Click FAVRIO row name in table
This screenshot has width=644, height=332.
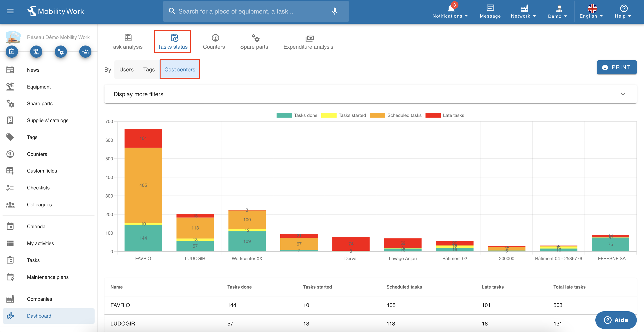pyautogui.click(x=120, y=305)
